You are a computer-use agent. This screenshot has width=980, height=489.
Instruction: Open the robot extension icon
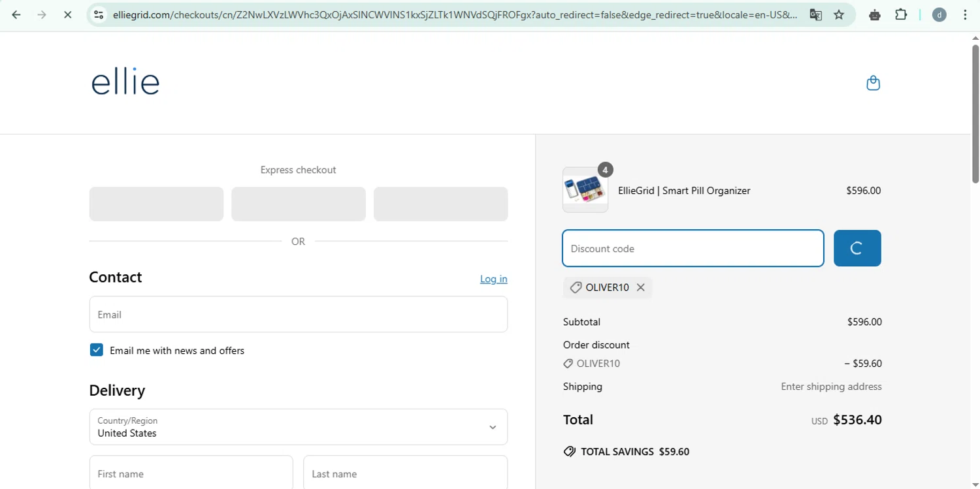875,14
